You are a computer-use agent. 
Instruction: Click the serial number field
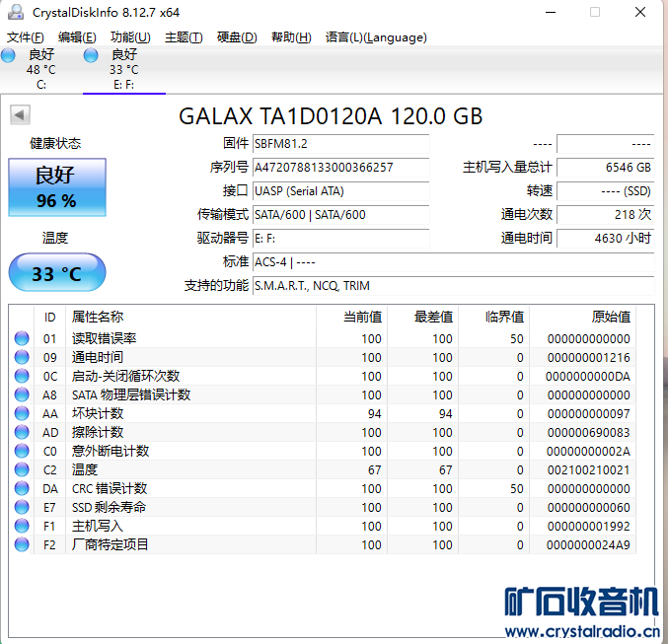[x=340, y=168]
